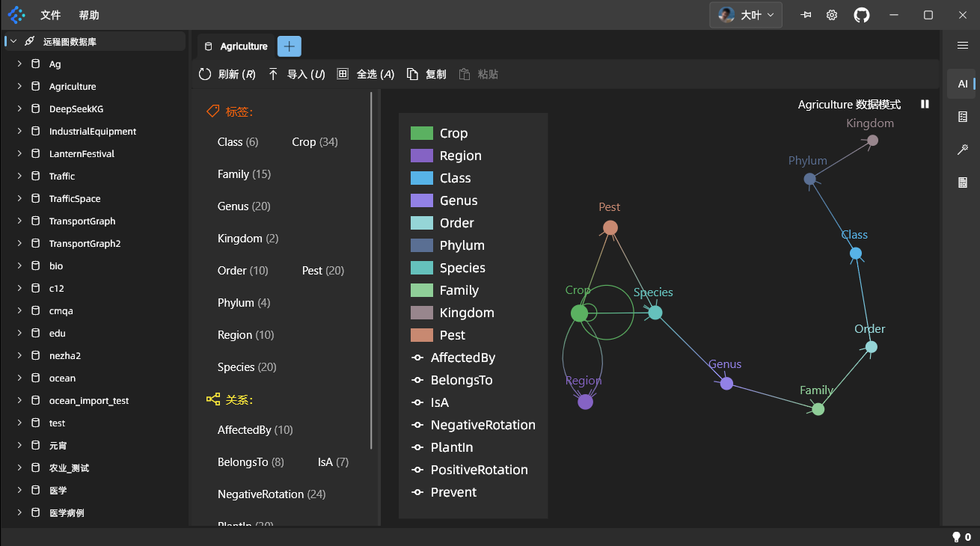Toggle the PositiveRotation relation in legend
The width and height of the screenshot is (980, 546).
pyautogui.click(x=470, y=470)
